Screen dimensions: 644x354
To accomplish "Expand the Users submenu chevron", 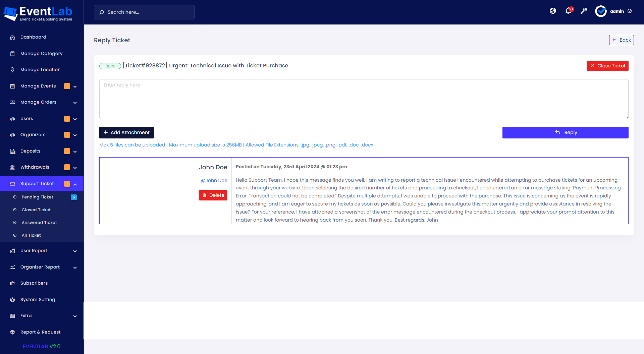I will (75, 119).
